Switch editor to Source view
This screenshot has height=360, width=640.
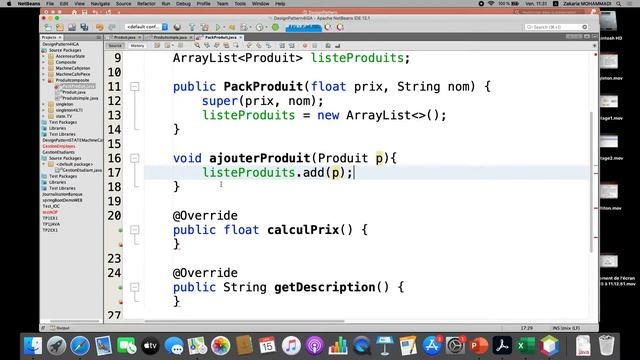tap(116, 46)
